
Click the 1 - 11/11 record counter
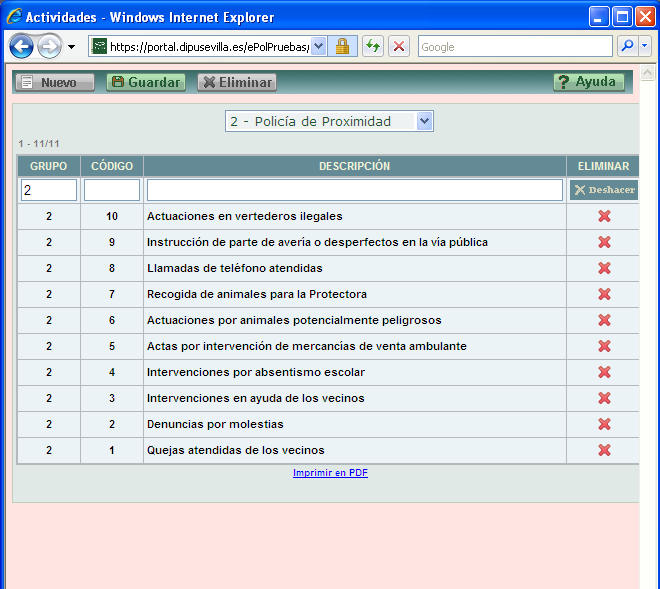pyautogui.click(x=39, y=144)
